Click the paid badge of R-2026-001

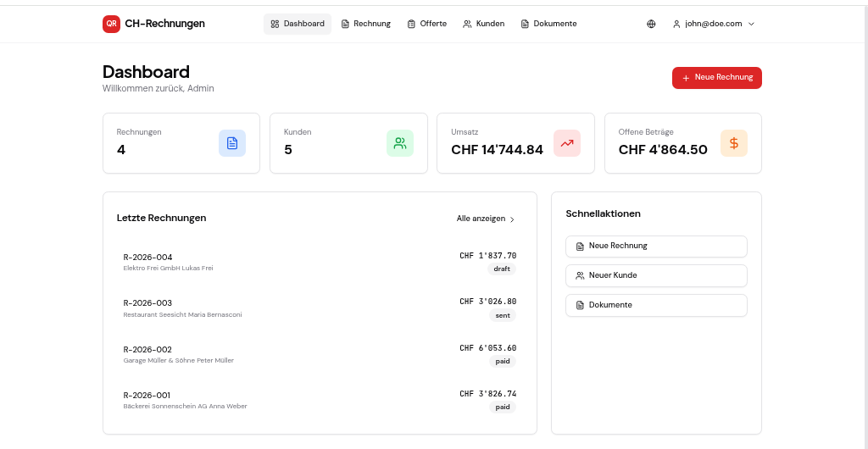click(503, 407)
